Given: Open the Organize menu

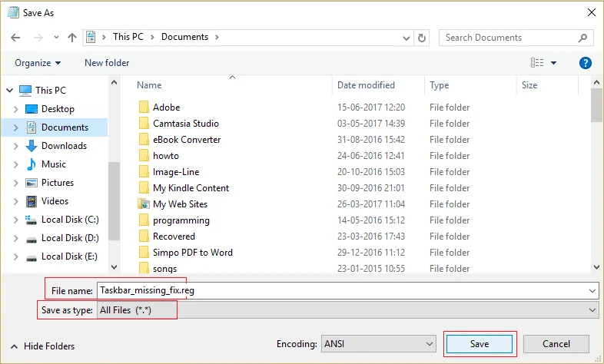Looking at the screenshot, I should pos(38,63).
